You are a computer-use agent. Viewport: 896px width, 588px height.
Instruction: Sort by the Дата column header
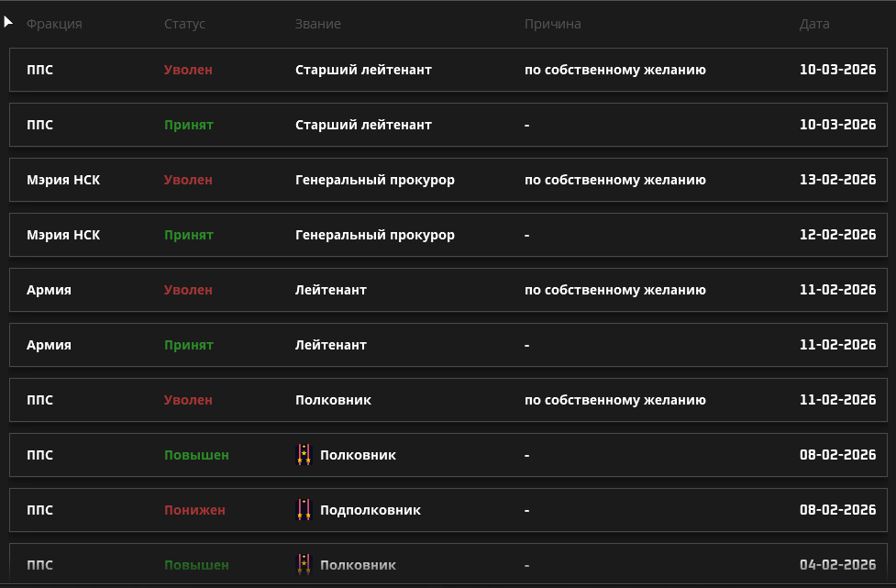[x=814, y=24]
